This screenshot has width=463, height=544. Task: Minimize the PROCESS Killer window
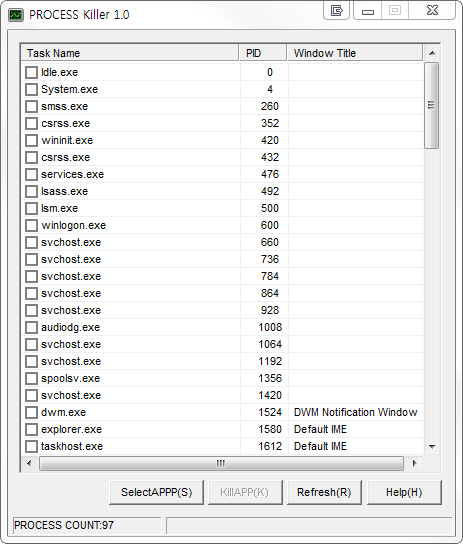pos(368,10)
